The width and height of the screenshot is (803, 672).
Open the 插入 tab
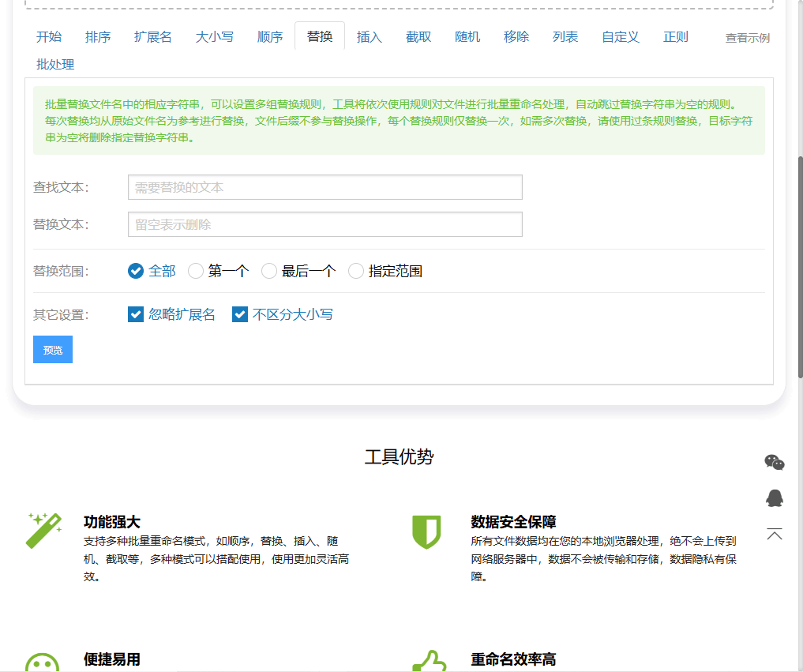(369, 36)
